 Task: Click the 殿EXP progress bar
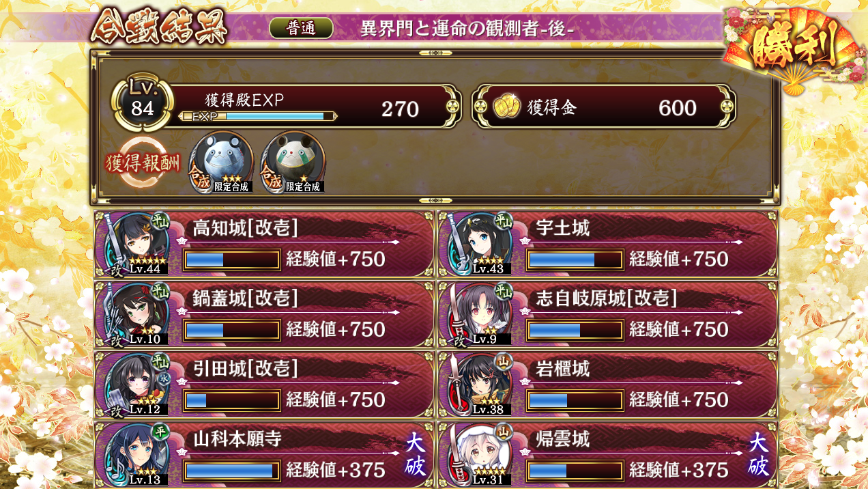coord(257,116)
